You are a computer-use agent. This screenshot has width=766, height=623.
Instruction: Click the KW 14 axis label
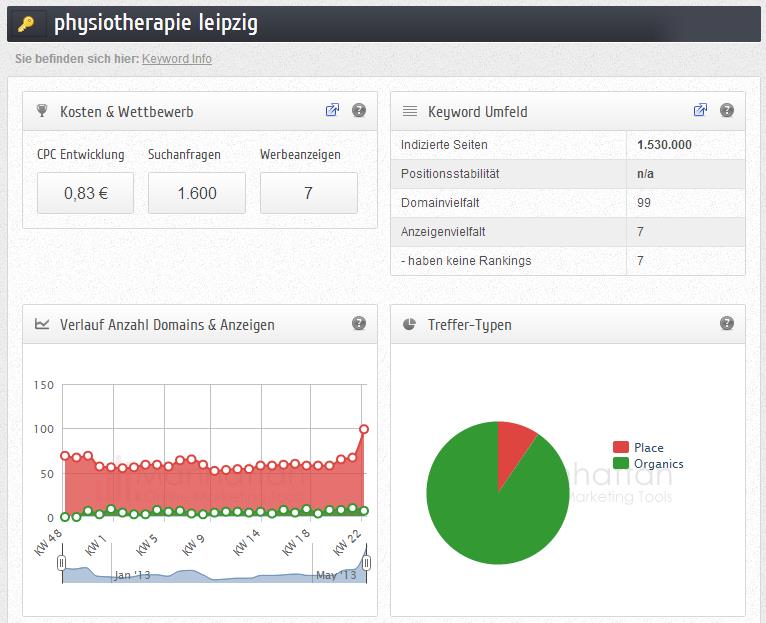coord(247,542)
